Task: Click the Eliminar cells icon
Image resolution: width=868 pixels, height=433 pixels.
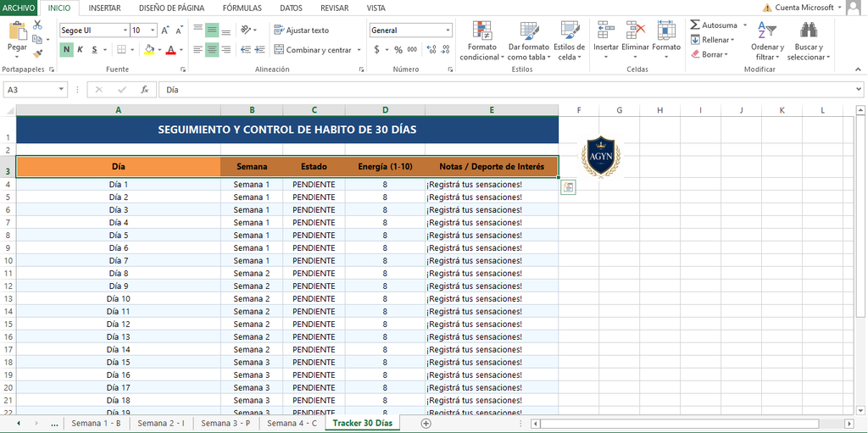Action: [x=635, y=31]
